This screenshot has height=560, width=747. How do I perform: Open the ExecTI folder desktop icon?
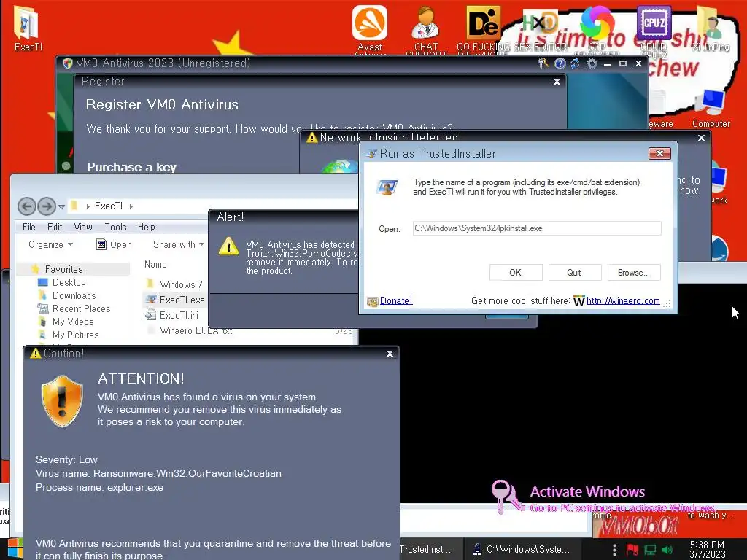[x=27, y=28]
